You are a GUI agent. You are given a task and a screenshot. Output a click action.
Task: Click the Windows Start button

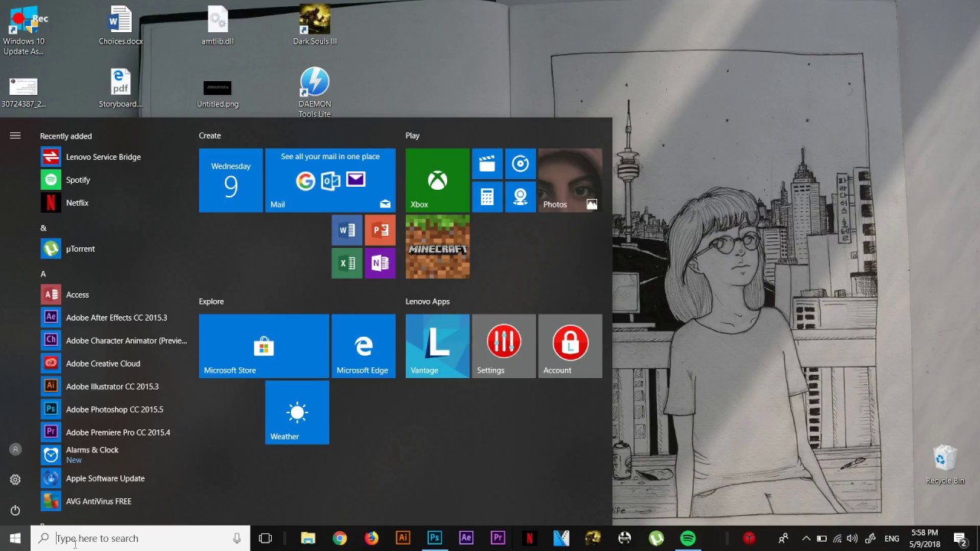[x=15, y=539]
